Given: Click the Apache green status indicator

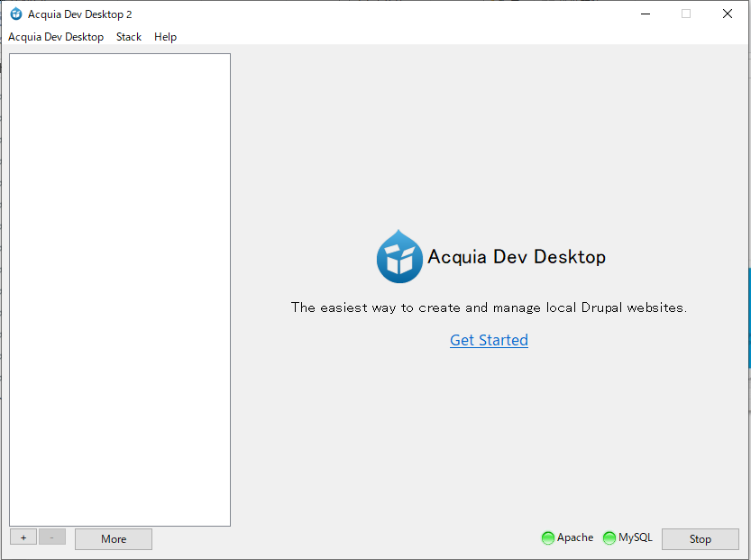Looking at the screenshot, I should [548, 538].
